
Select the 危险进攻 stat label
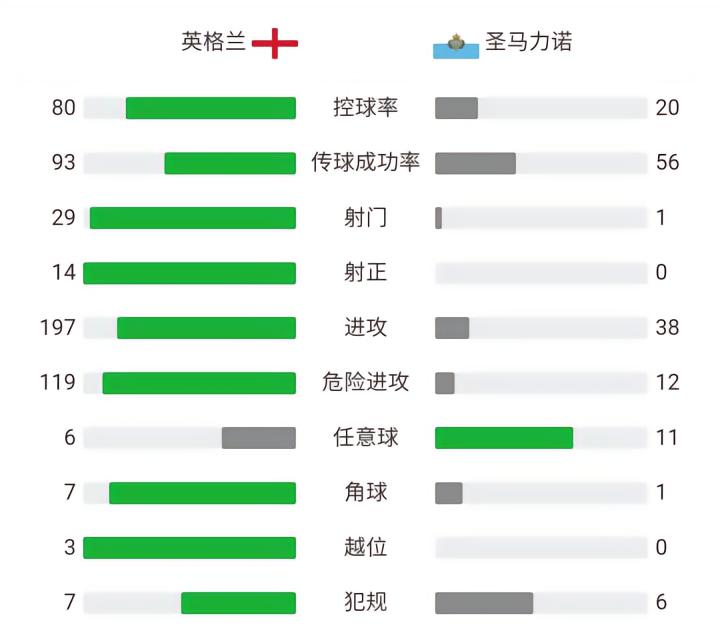point(365,383)
